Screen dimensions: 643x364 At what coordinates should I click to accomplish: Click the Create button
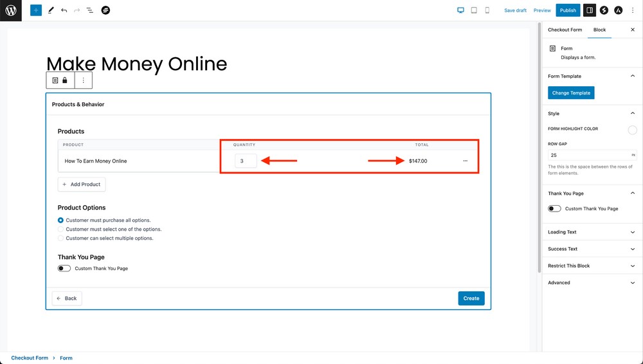[471, 298]
